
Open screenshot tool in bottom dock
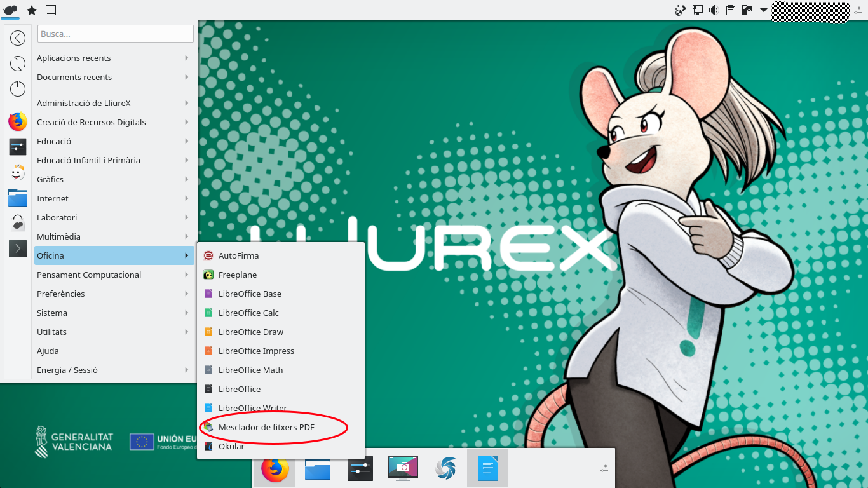pos(402,469)
